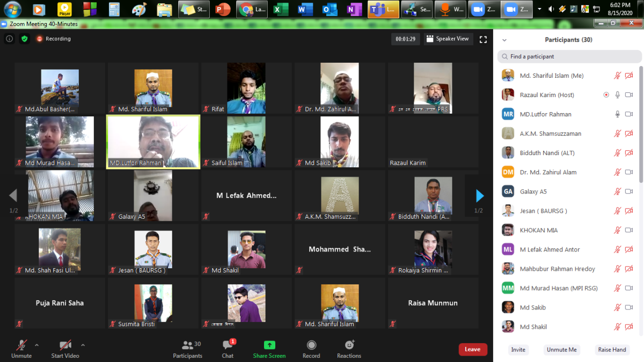Expand audio options arrow beside Unmute
Viewport: 644px width, 362px height.
(x=36, y=345)
